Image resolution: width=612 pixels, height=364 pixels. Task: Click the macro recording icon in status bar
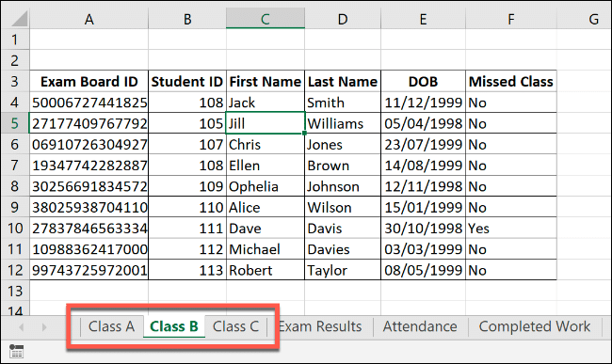[x=16, y=351]
